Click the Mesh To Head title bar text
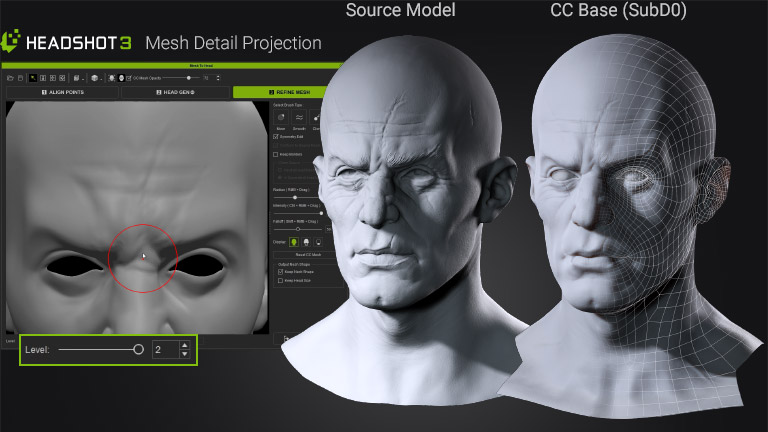 pyautogui.click(x=201, y=66)
